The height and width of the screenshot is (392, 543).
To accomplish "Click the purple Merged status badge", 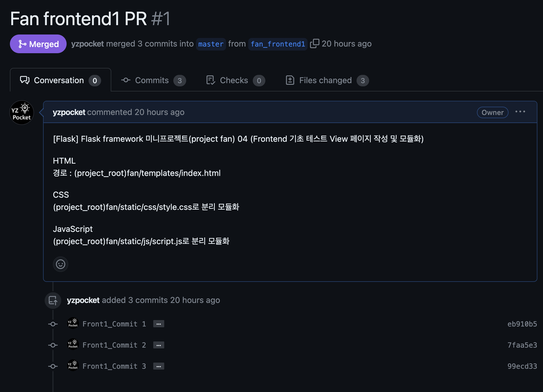I will (x=38, y=44).
